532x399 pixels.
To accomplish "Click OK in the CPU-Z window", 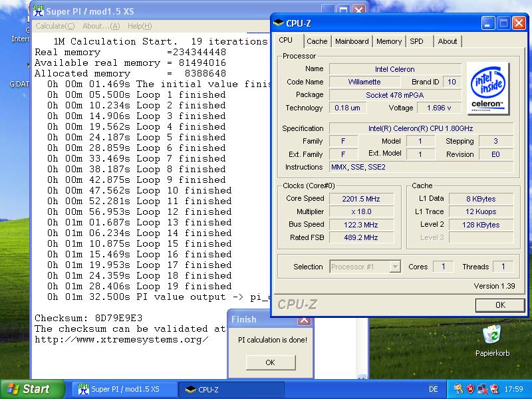I will (x=500, y=305).
